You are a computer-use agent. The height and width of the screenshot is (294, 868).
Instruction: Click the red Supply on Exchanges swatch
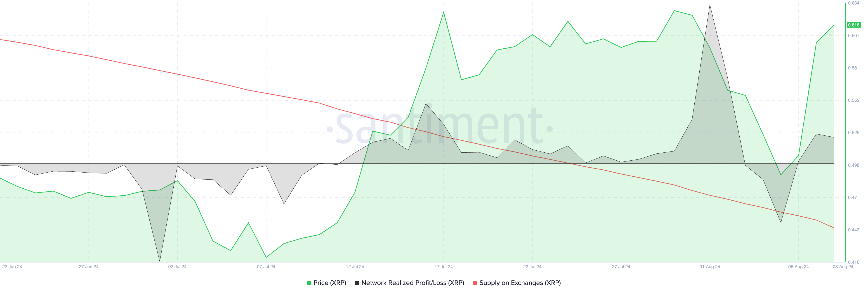pos(475,283)
